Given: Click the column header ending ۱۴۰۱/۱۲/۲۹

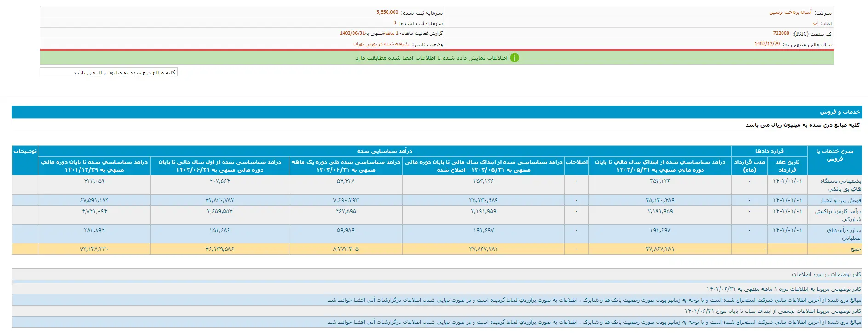Looking at the screenshot, I should [94, 166].
